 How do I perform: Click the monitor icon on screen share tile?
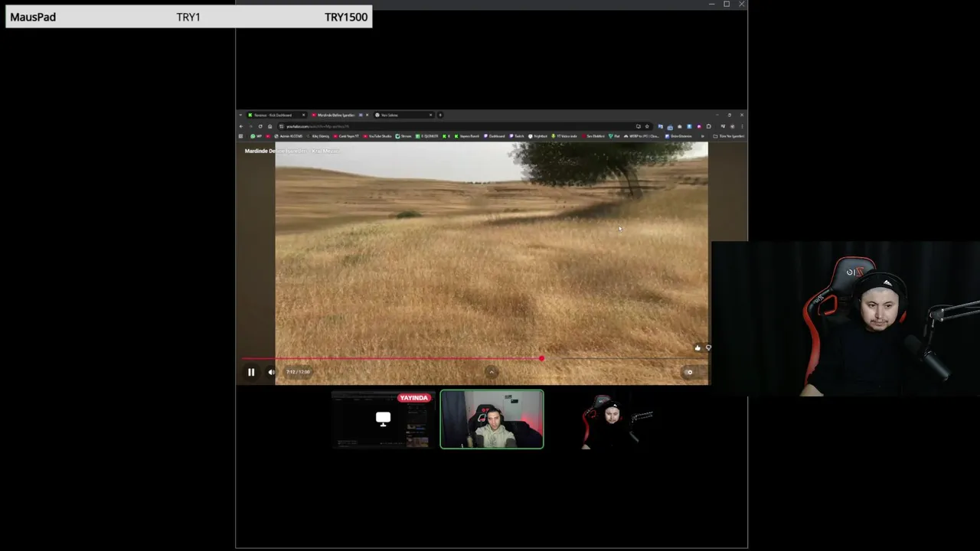click(x=383, y=418)
